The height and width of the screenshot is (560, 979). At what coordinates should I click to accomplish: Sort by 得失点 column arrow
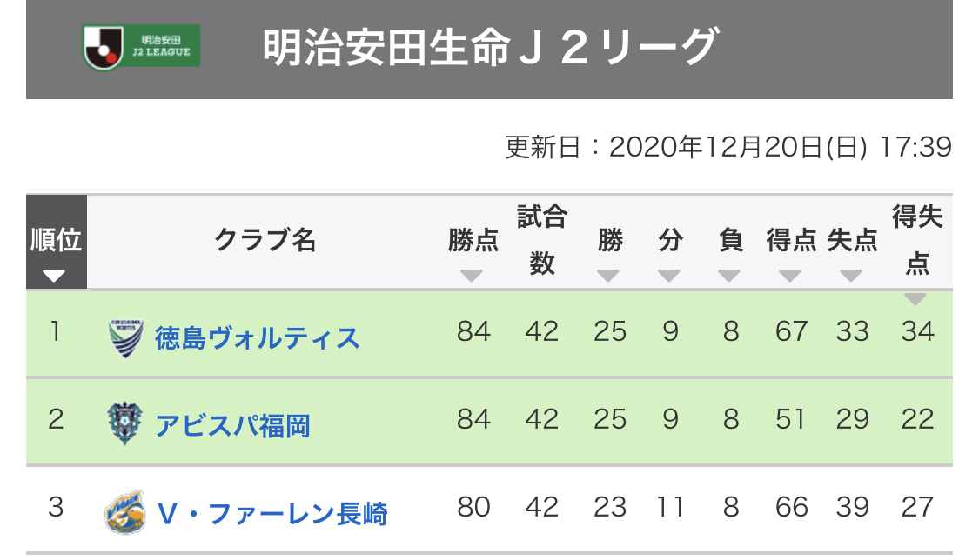(915, 299)
